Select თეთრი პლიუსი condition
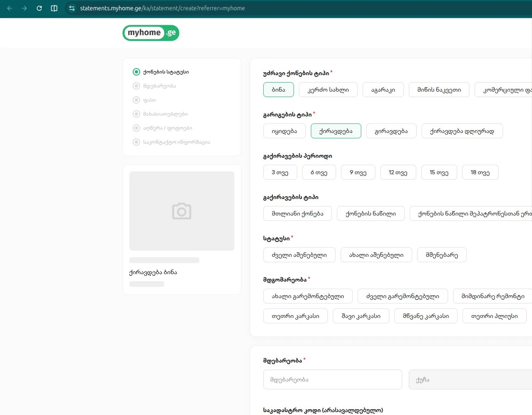Image resolution: width=532 pixels, height=415 pixels. (x=494, y=316)
